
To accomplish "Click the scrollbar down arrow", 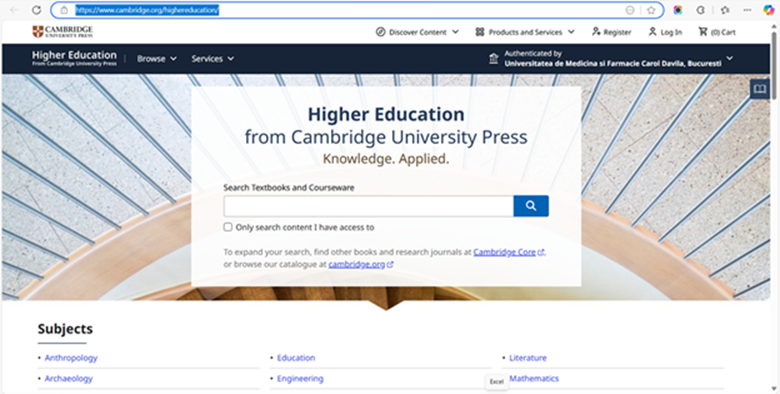I will 775,389.
